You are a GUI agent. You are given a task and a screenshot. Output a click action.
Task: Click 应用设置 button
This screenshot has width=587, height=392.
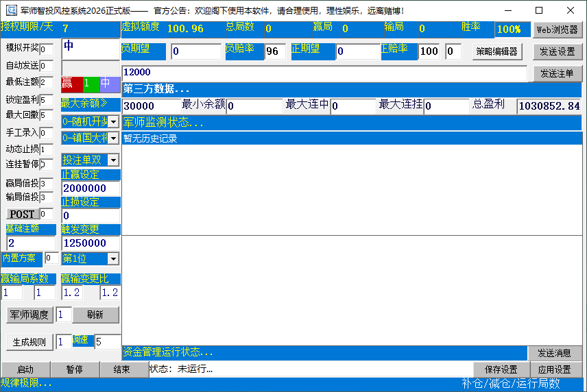555,369
